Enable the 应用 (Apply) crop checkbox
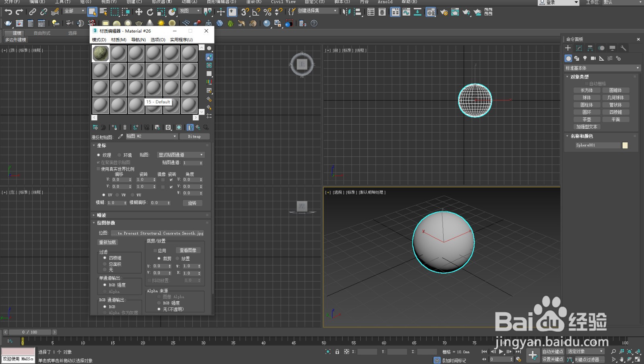644x364 pixels. [155, 251]
